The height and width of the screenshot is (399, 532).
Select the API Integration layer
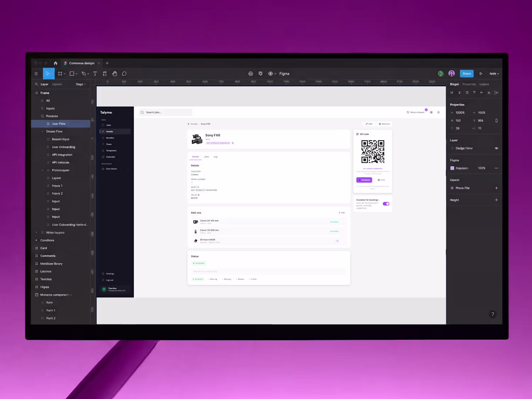pyautogui.click(x=62, y=155)
